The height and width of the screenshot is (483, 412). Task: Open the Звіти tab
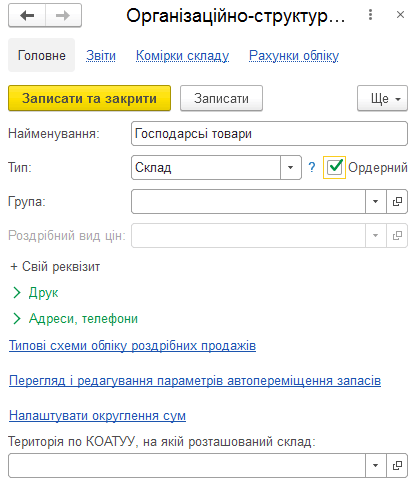101,56
